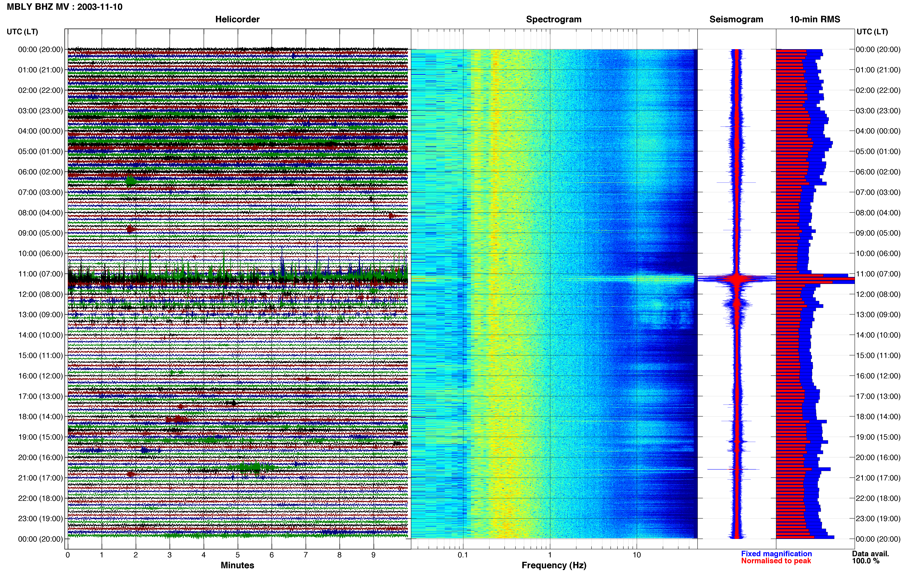
Task: Click the blue Fixed magnification legend text
Action: pos(777,554)
